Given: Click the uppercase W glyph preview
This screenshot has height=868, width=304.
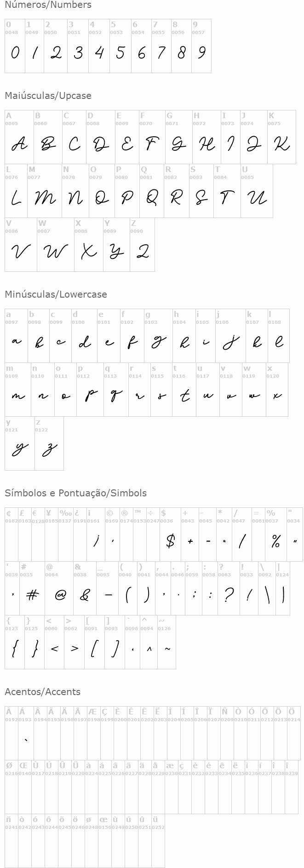Looking at the screenshot, I should coord(56,252).
